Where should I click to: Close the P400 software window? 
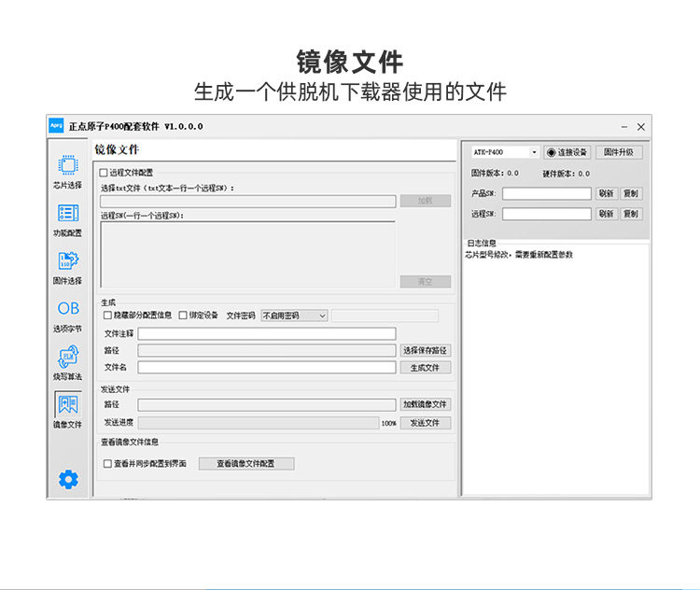(641, 127)
